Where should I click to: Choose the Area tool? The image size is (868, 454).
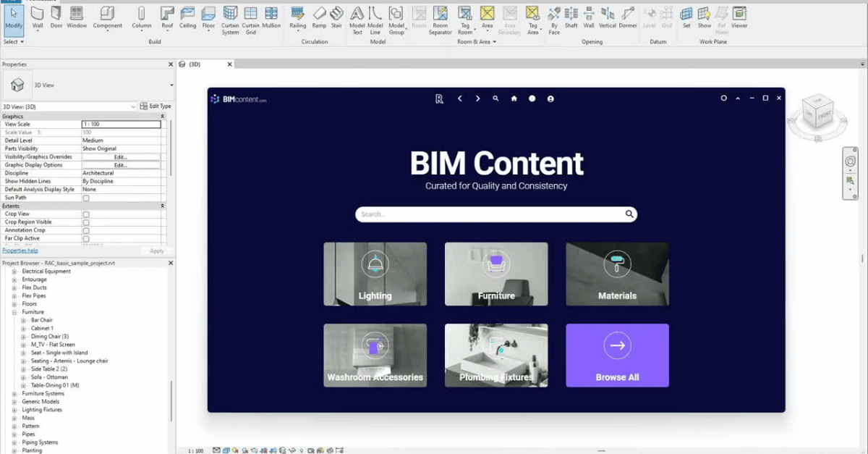pos(488,17)
